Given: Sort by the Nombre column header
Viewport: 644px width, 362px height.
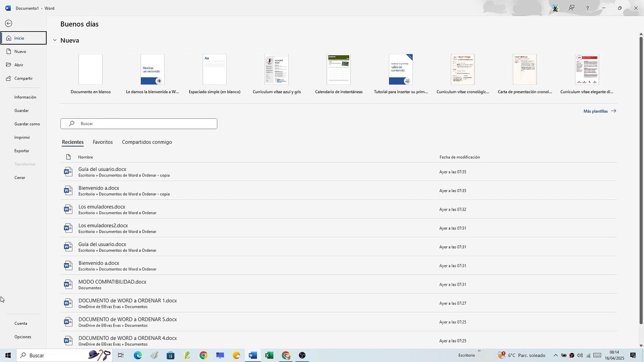Looking at the screenshot, I should click(x=86, y=157).
